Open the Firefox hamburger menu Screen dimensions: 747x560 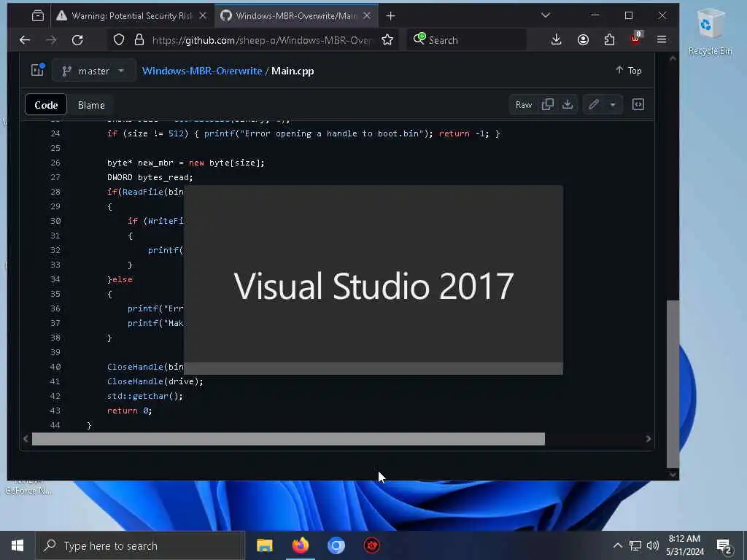pyautogui.click(x=662, y=40)
